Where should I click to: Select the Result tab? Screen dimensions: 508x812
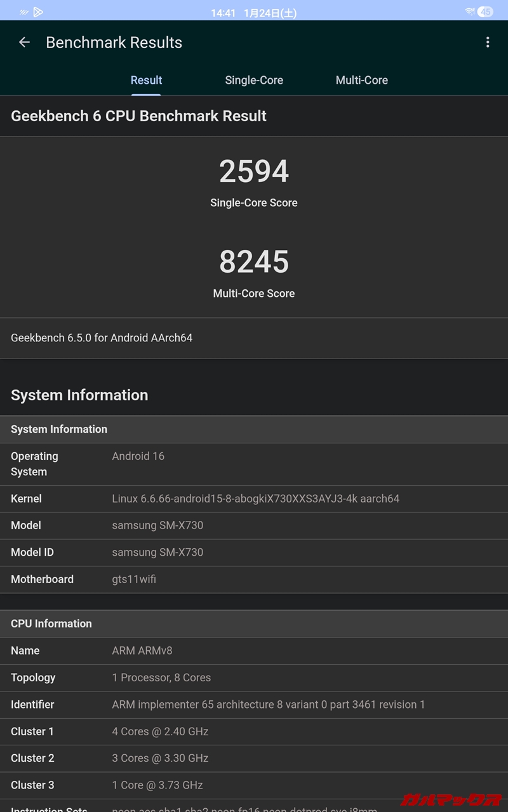click(146, 81)
